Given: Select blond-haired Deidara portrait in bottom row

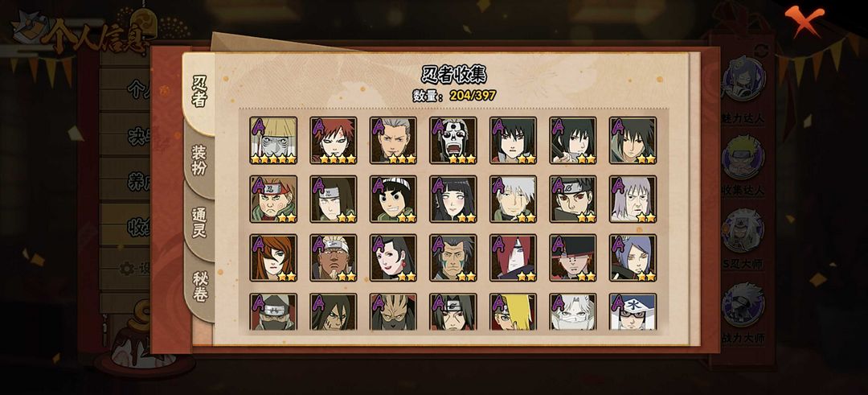Looking at the screenshot, I should [x=513, y=312].
